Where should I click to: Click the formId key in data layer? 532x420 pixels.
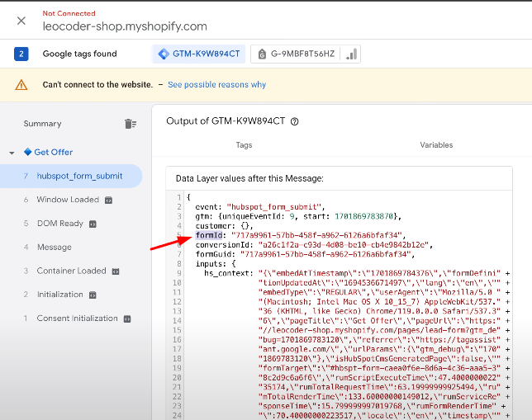pos(209,235)
